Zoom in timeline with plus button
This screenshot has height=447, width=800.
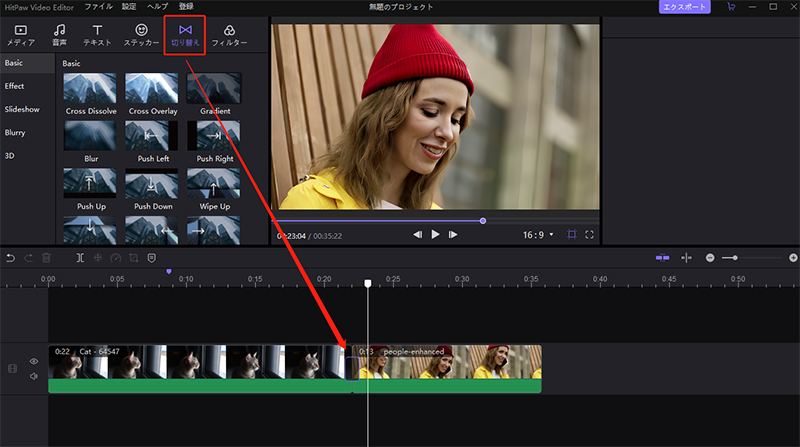click(793, 258)
